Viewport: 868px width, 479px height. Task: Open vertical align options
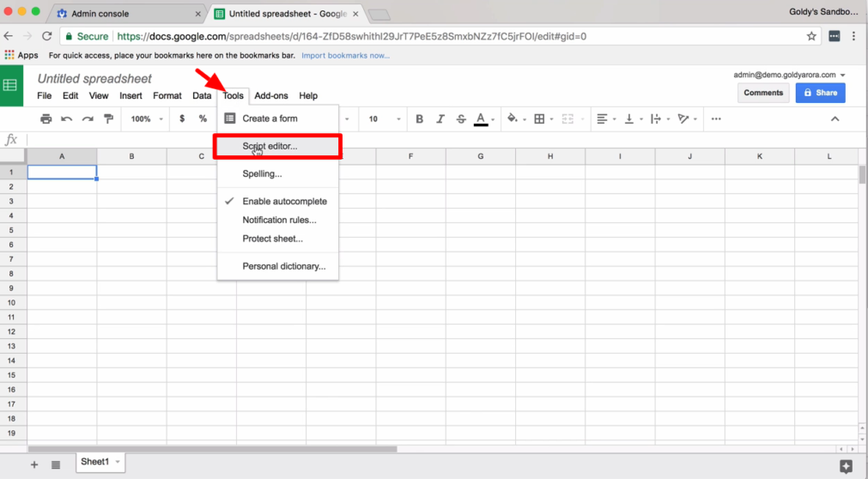pyautogui.click(x=628, y=118)
